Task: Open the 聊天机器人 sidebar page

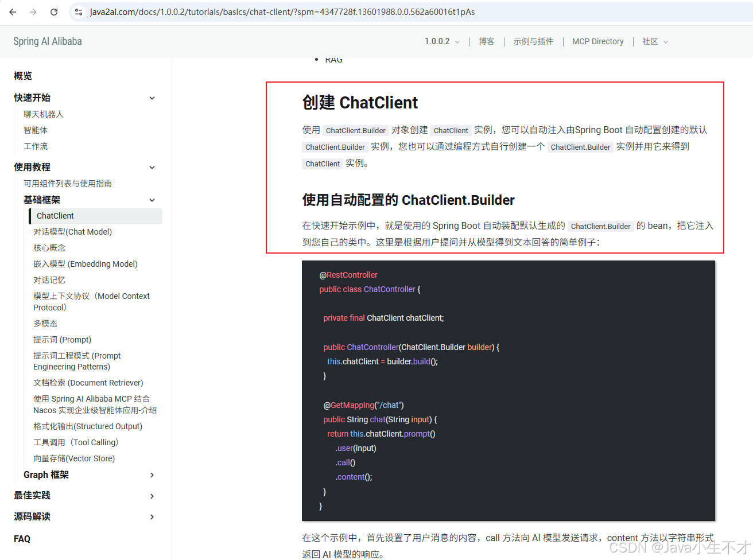Action: tap(44, 114)
